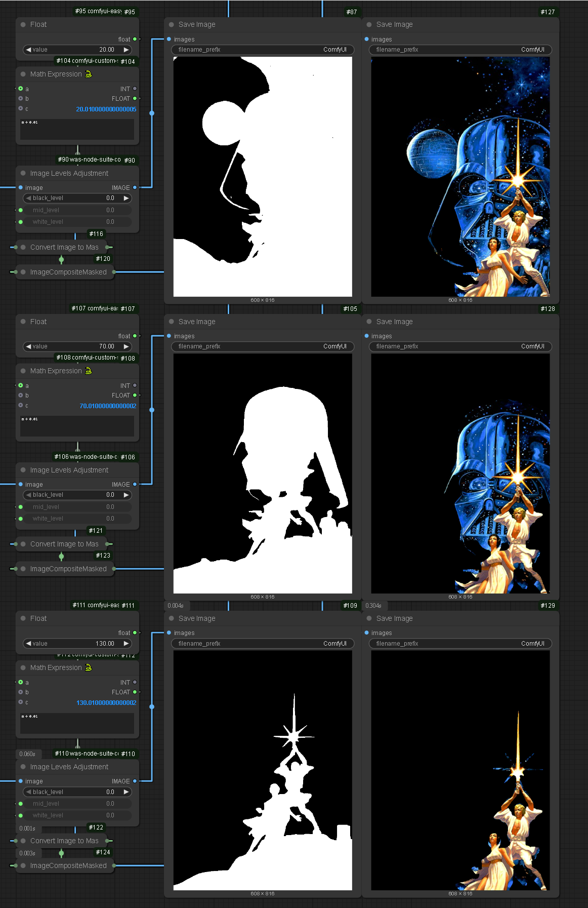The image size is (588, 908).
Task: Click the FLOAT output port on Math Expression #104
Action: pyautogui.click(x=135, y=98)
